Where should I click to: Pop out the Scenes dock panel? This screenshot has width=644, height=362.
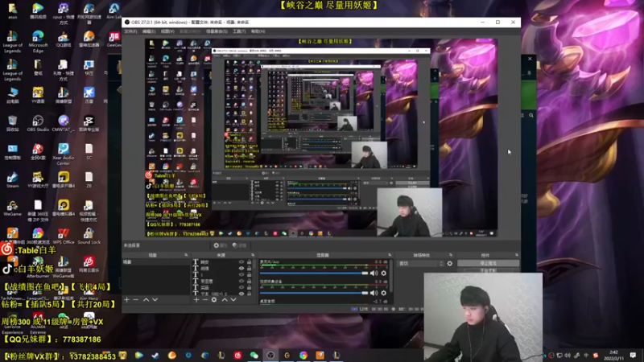point(186,255)
